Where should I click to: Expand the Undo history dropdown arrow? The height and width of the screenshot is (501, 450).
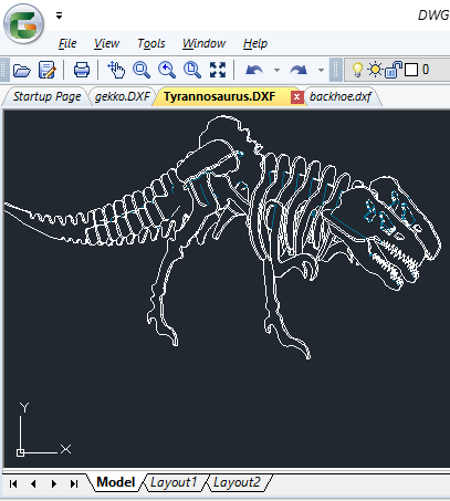[276, 70]
